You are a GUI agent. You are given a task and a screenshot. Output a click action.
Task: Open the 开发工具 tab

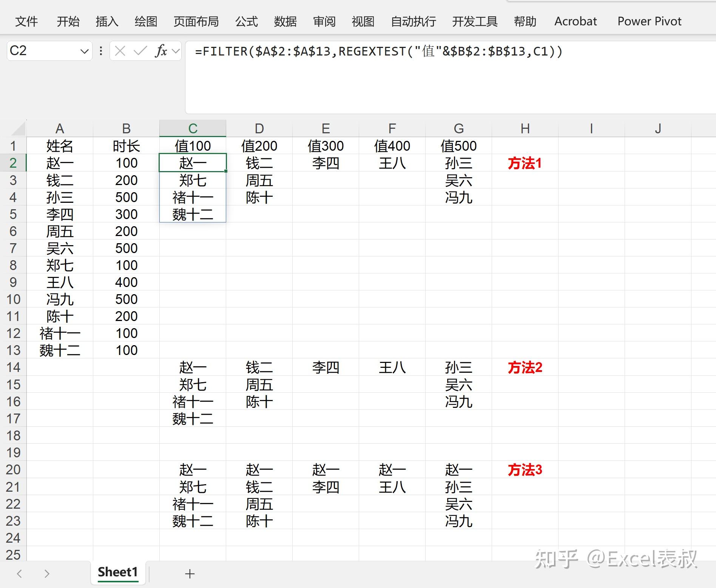(475, 22)
